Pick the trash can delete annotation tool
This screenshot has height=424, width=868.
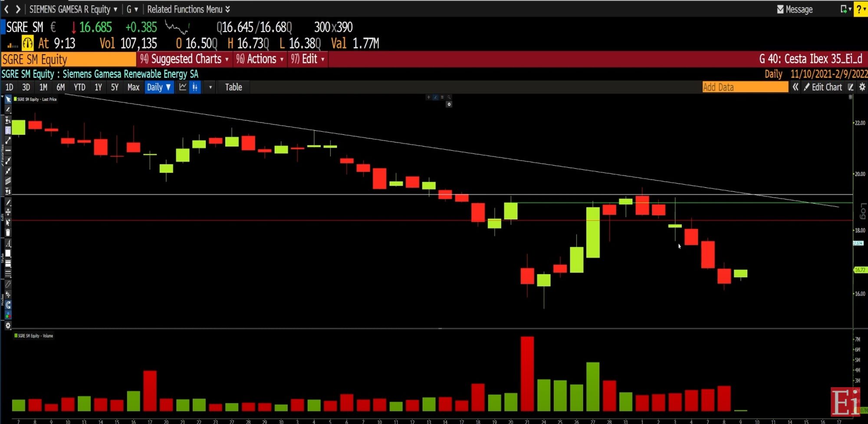click(8, 233)
